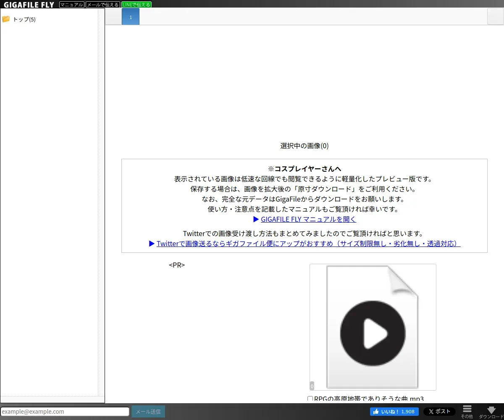Open the その他 hamburger menu icon
This screenshot has width=504, height=420.
point(467,409)
